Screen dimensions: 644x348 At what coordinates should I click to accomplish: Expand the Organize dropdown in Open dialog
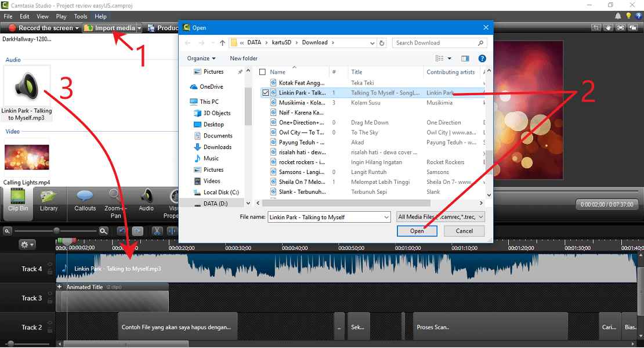201,58
